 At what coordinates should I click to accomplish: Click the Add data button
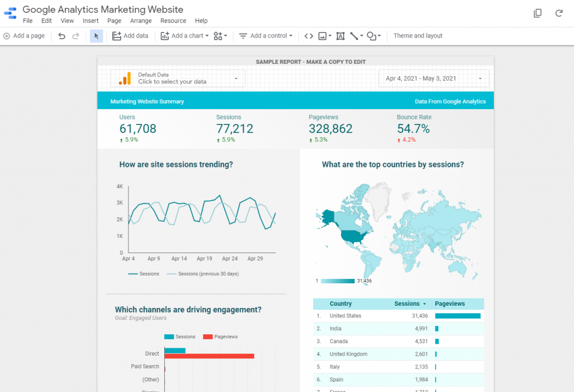[x=130, y=36]
